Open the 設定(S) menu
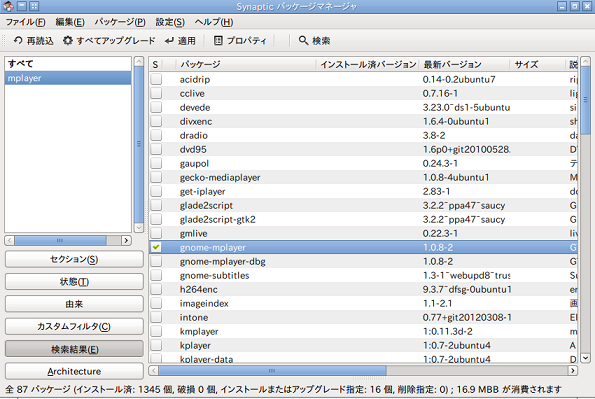 point(170,22)
